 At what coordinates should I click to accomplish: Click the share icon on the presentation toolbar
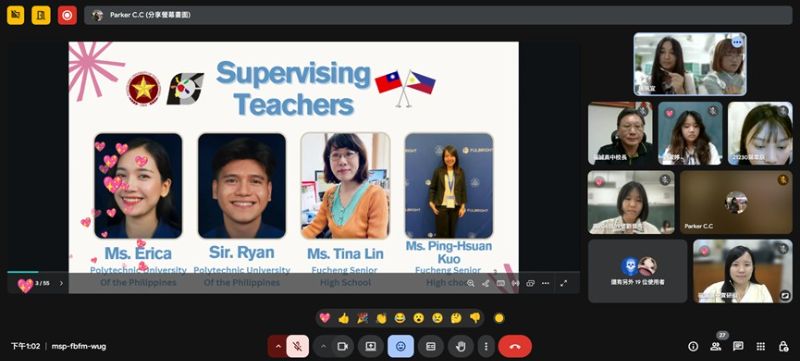485,283
